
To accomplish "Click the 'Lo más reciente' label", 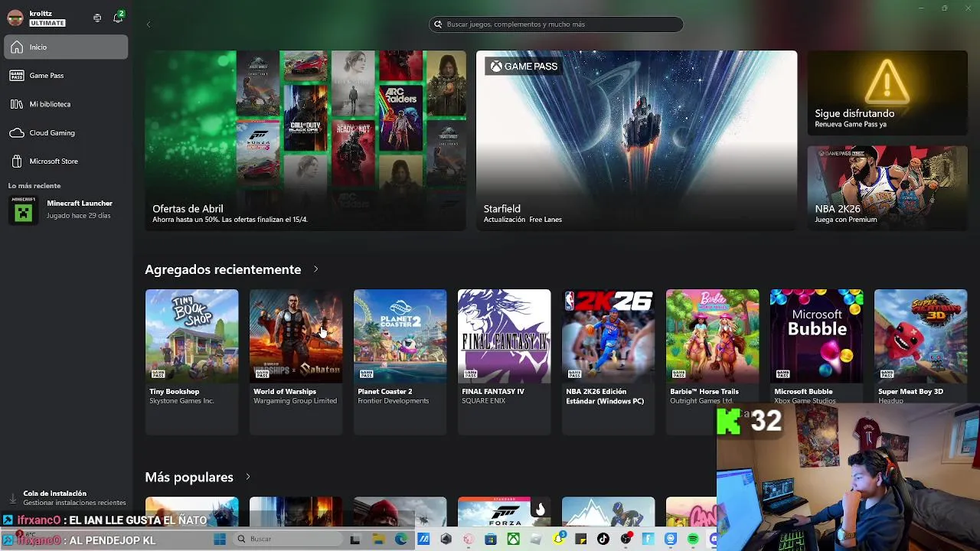I will [x=34, y=186].
